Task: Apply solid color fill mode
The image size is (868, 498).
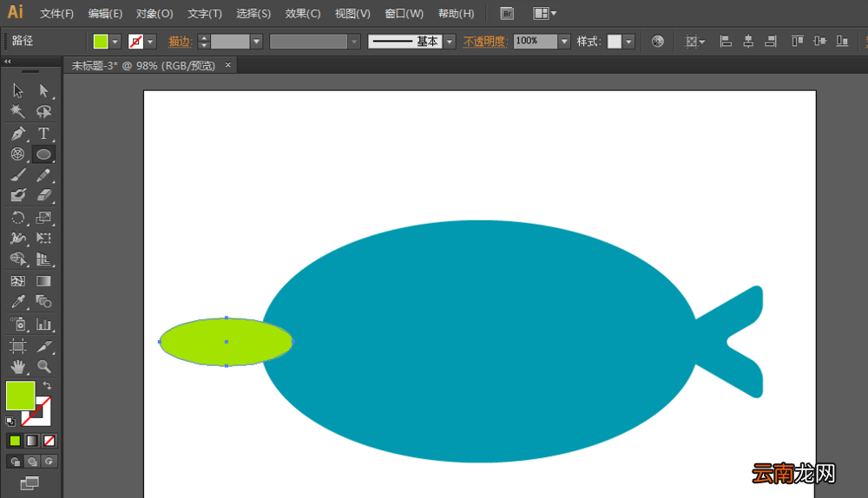Action: click(15, 441)
